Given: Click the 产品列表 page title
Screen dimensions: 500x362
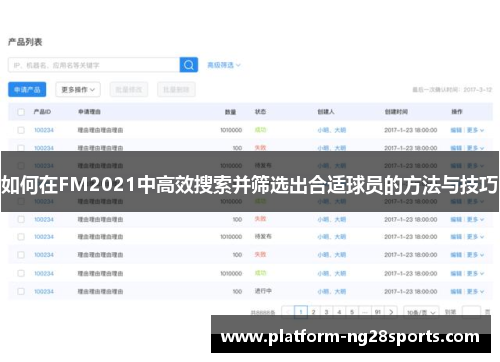Looking at the screenshot, I should 25,42.
